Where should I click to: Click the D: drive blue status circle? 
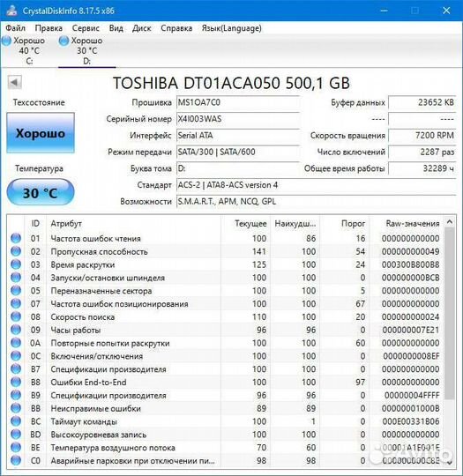coord(63,41)
